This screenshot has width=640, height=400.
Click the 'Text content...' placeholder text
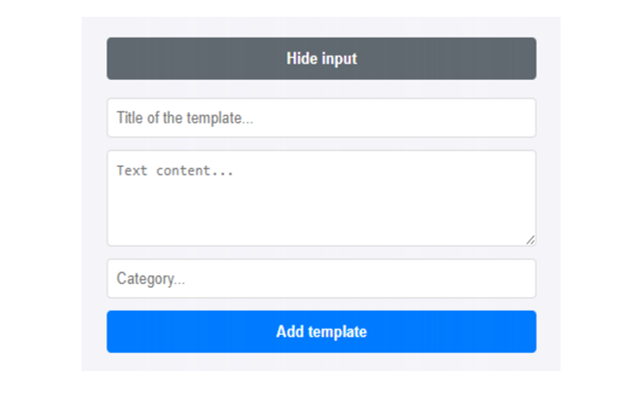[x=175, y=171]
